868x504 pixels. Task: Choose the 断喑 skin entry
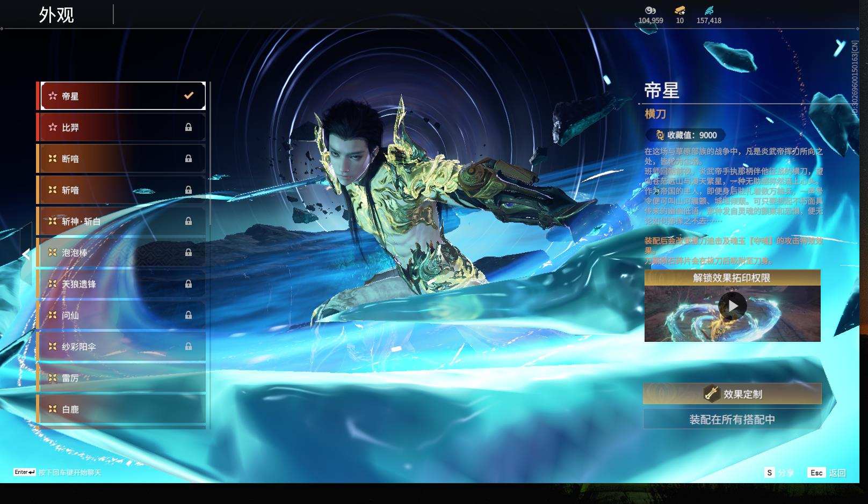123,158
